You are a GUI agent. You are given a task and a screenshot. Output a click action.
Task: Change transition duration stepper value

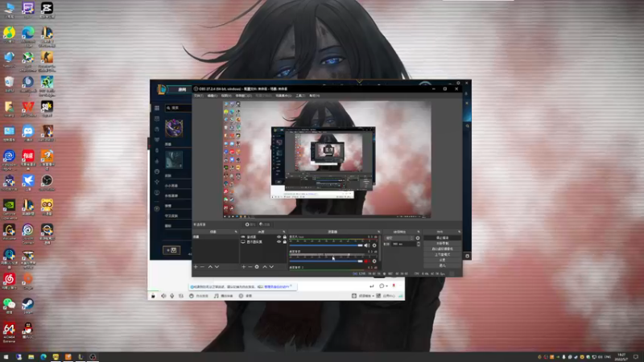click(x=418, y=244)
